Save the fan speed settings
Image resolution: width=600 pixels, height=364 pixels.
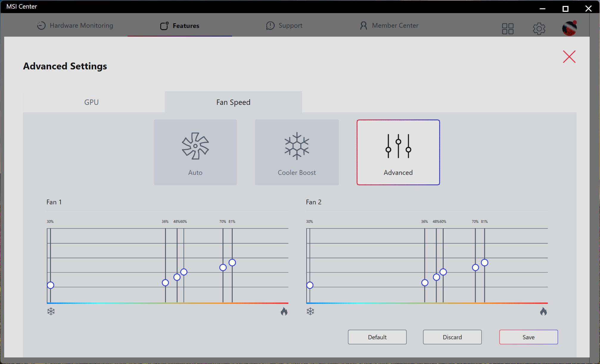[528, 337]
